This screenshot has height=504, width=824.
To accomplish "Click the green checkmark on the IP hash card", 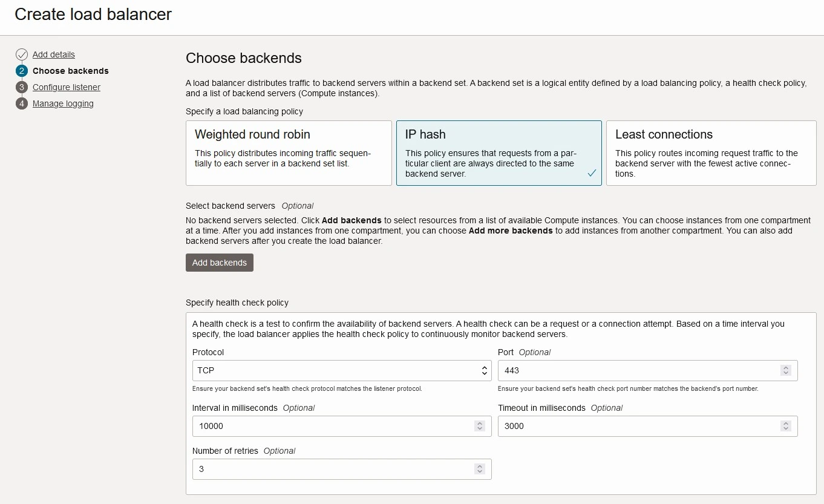I will click(592, 173).
